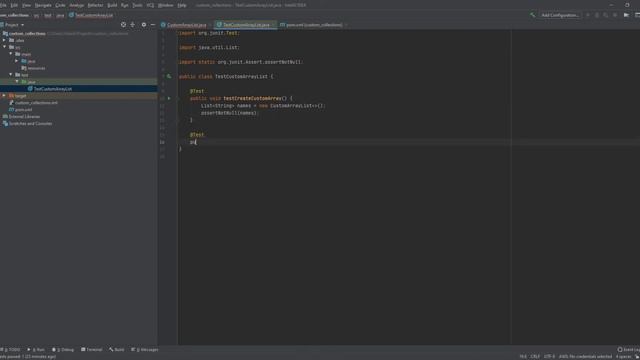
Task: Expand the target folder
Action: tap(4, 96)
